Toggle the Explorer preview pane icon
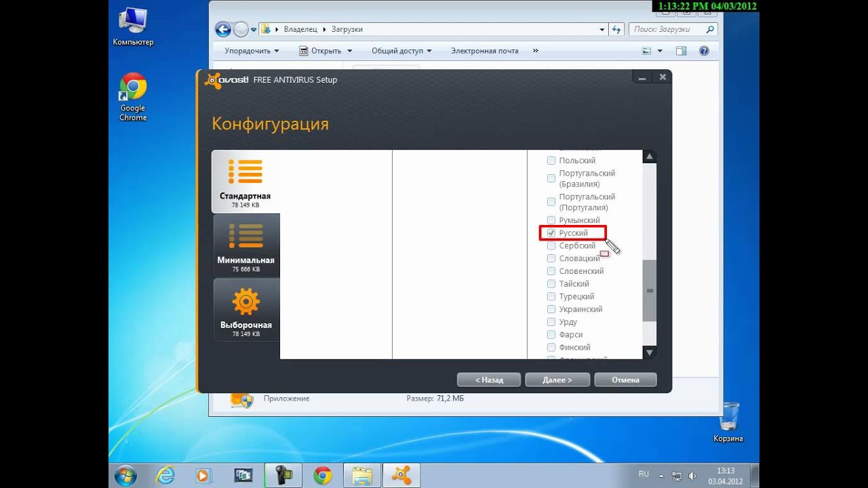Image resolution: width=868 pixels, height=488 pixels. click(x=682, y=51)
